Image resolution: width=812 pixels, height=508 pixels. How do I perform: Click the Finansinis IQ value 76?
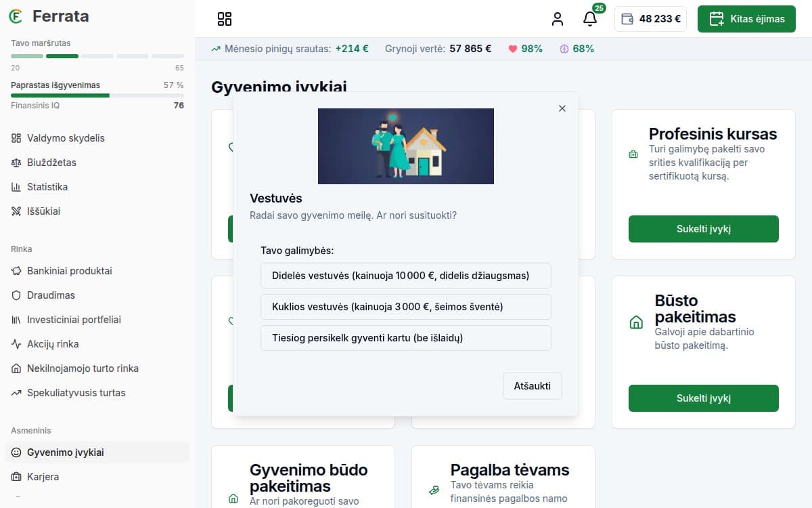[x=179, y=106]
